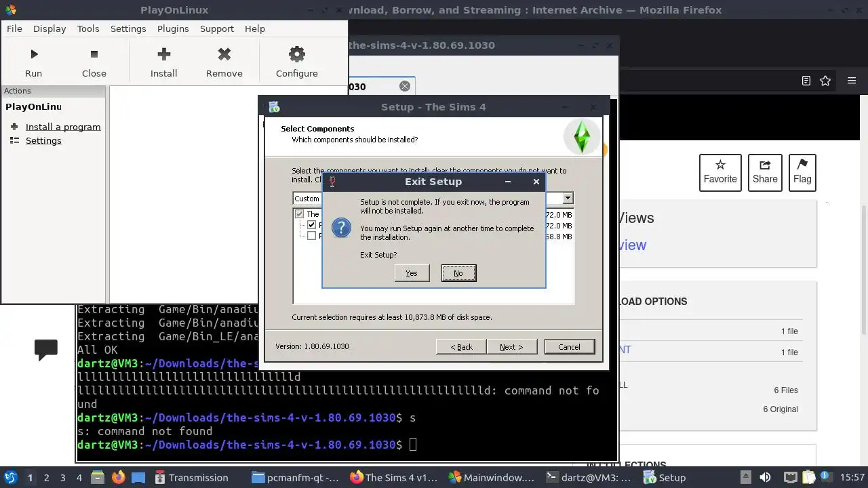
Task: Click the show desktop icon in taskbar
Action: pyautogui.click(x=138, y=477)
